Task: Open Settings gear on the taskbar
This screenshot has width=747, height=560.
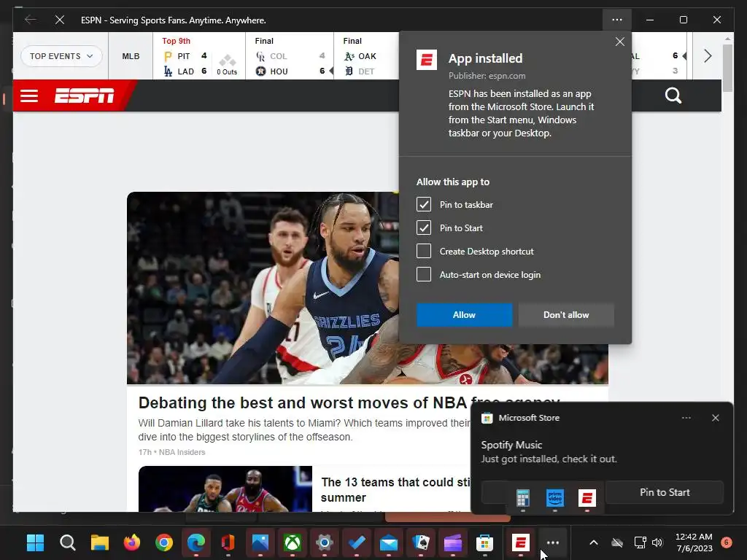Action: coord(325,542)
